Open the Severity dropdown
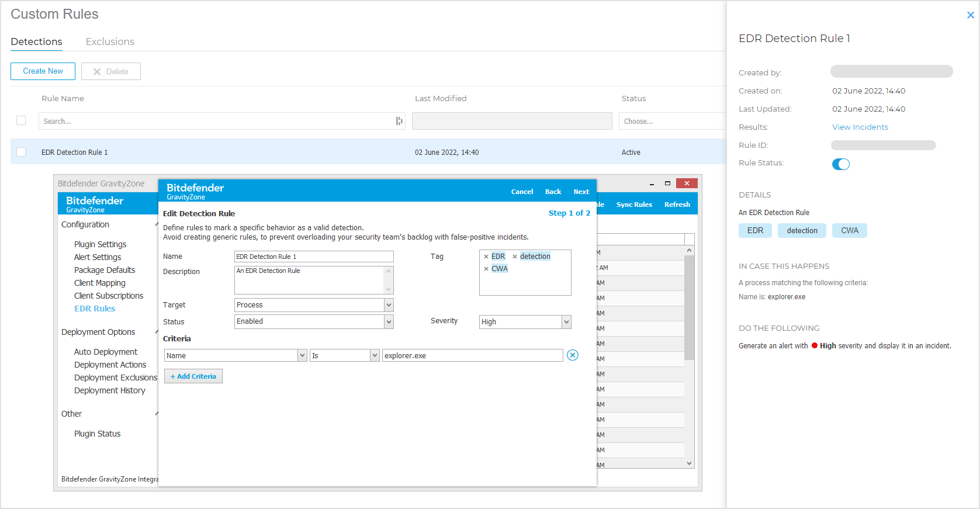 pos(566,322)
